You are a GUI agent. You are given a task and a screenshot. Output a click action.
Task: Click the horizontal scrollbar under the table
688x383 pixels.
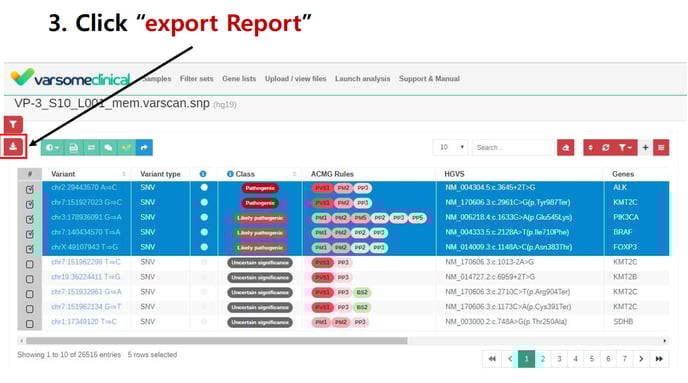pos(217,341)
